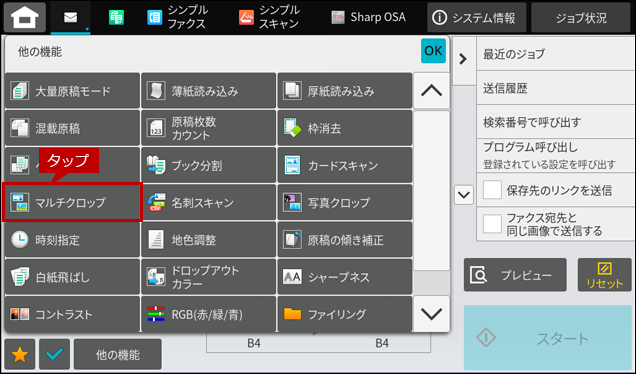The height and width of the screenshot is (374, 636).
Task: Confirm with the OK button
Action: tap(433, 51)
